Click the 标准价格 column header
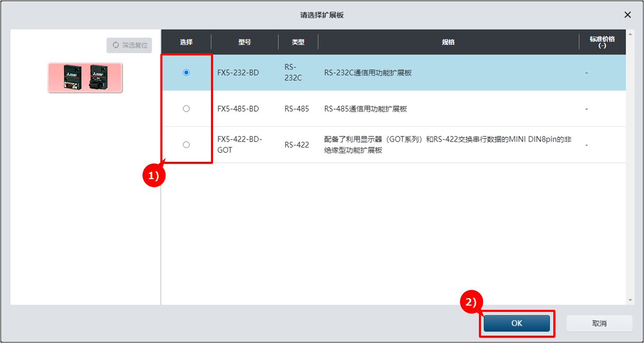644x343 pixels. pos(602,42)
